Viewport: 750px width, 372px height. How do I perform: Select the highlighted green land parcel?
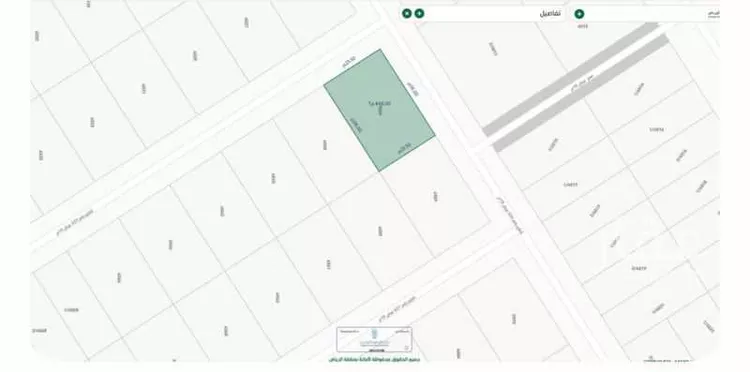coord(379,110)
